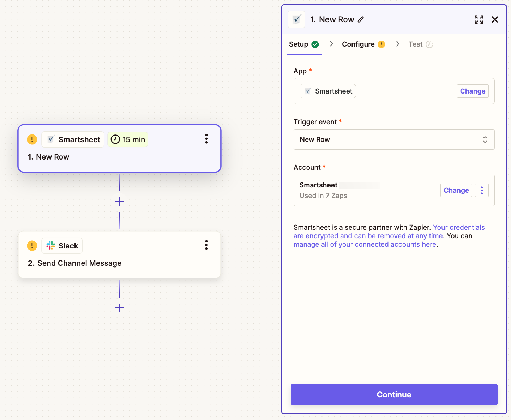Click the pencil icon to rename step

361,19
